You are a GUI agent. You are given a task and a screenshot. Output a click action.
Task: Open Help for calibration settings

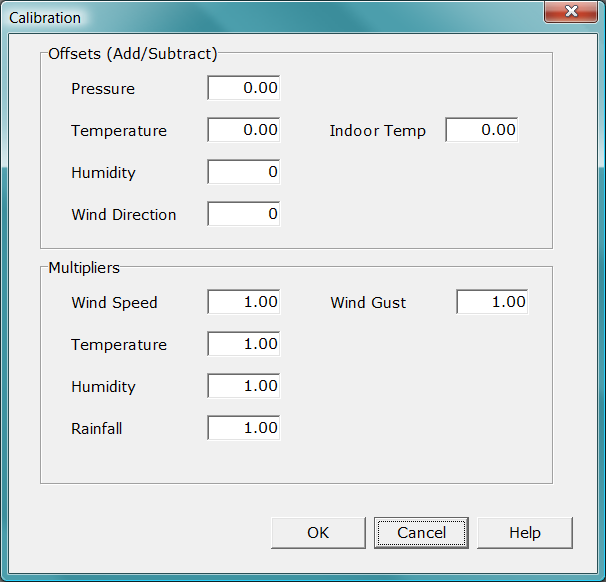524,533
